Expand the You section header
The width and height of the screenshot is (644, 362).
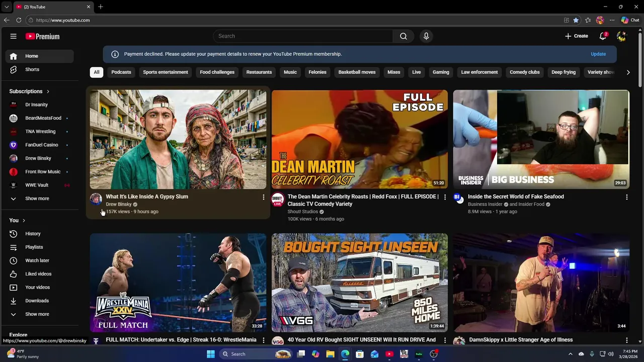tap(17, 220)
